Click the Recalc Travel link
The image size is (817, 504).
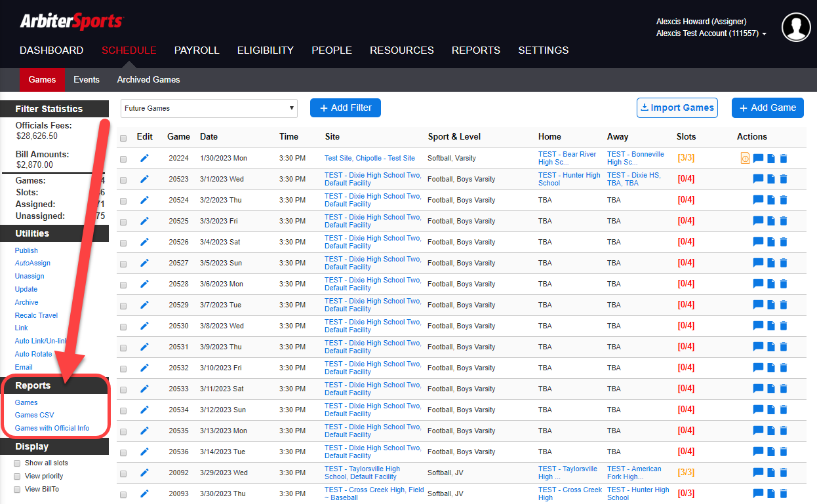[37, 315]
